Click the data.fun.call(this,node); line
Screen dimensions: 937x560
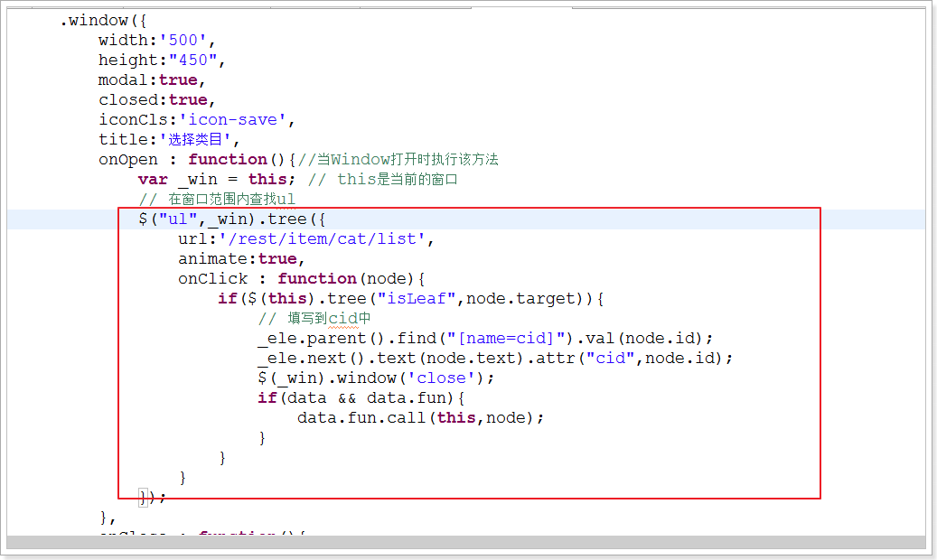tap(421, 417)
